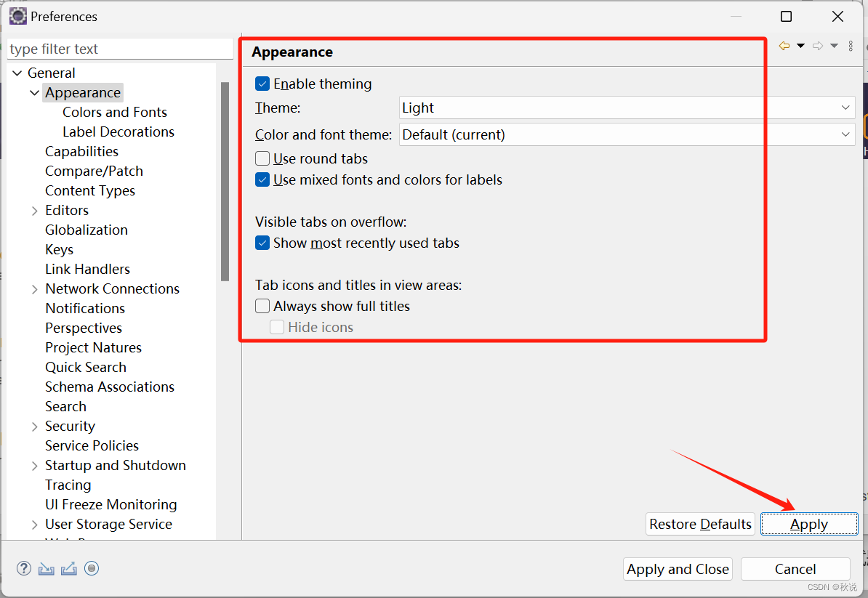This screenshot has width=868, height=598.
Task: Check Always show full titles
Action: click(262, 306)
